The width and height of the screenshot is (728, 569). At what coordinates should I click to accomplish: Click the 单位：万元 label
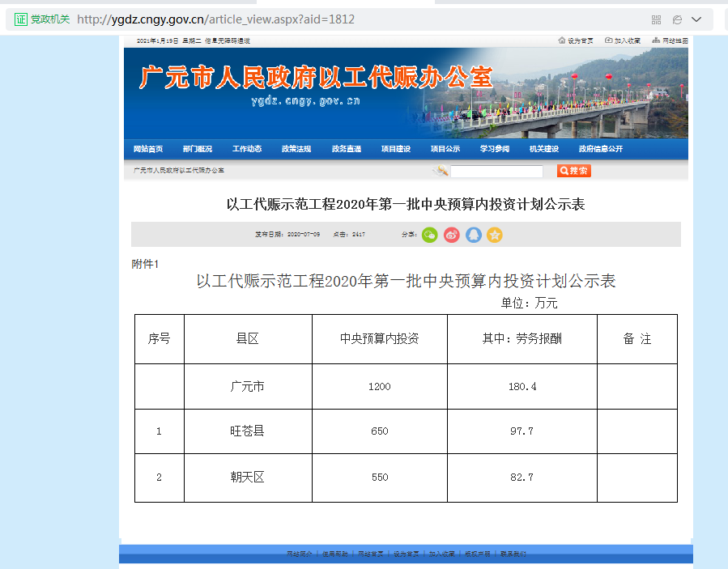tap(529, 303)
